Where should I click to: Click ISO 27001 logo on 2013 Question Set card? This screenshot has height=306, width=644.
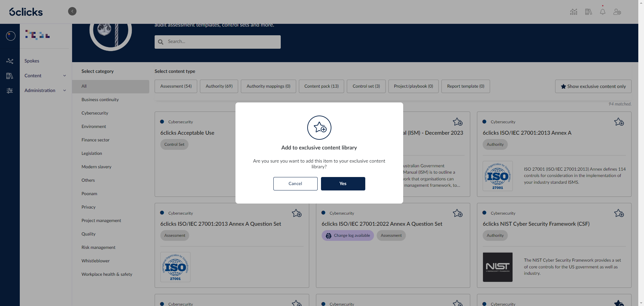pos(175,267)
